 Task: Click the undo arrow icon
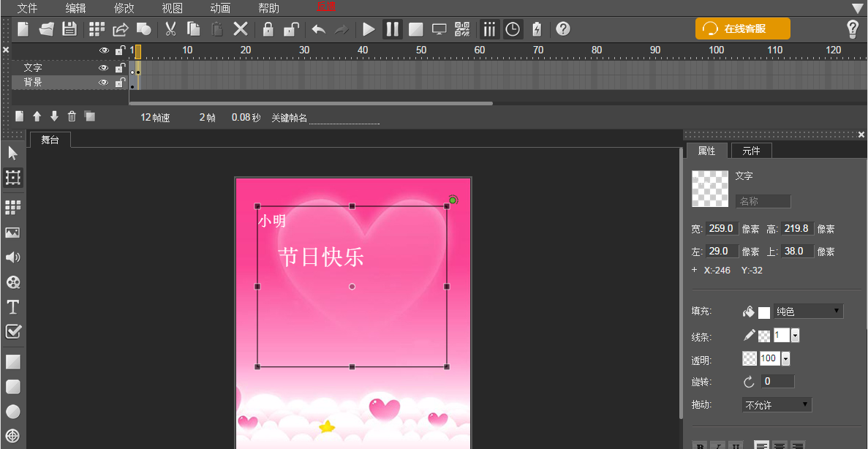point(319,29)
